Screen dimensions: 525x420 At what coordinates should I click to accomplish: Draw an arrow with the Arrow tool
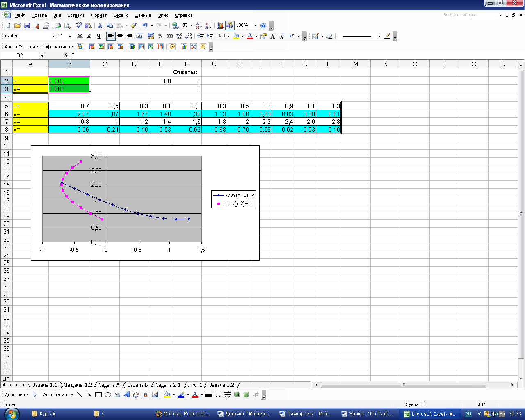click(89, 395)
